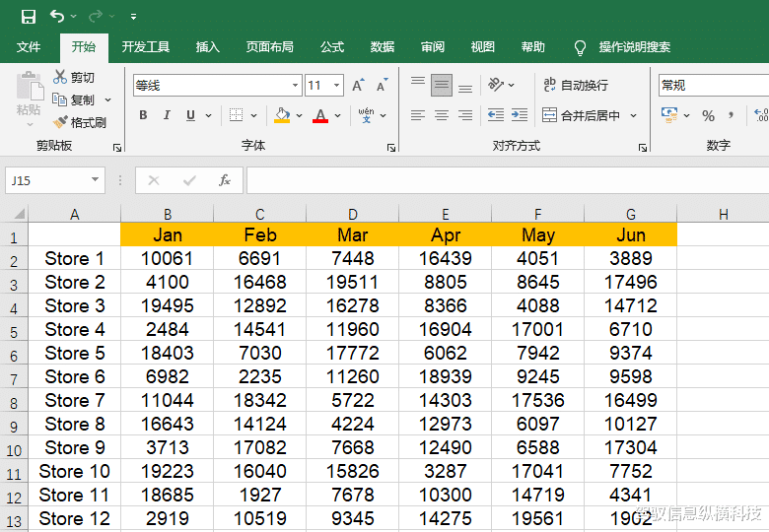769x532 pixels.
Task: Click the Insert Function fx icon
Action: [x=225, y=180]
